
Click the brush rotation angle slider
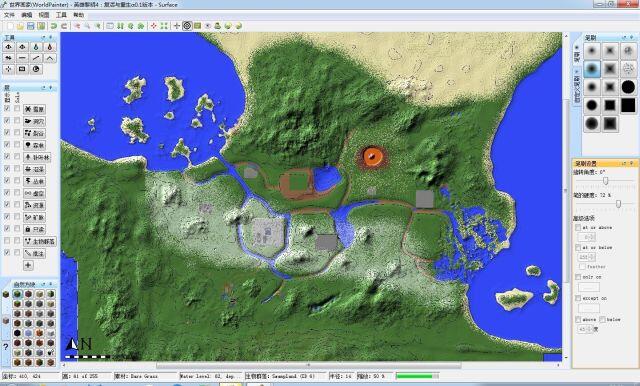605,180
